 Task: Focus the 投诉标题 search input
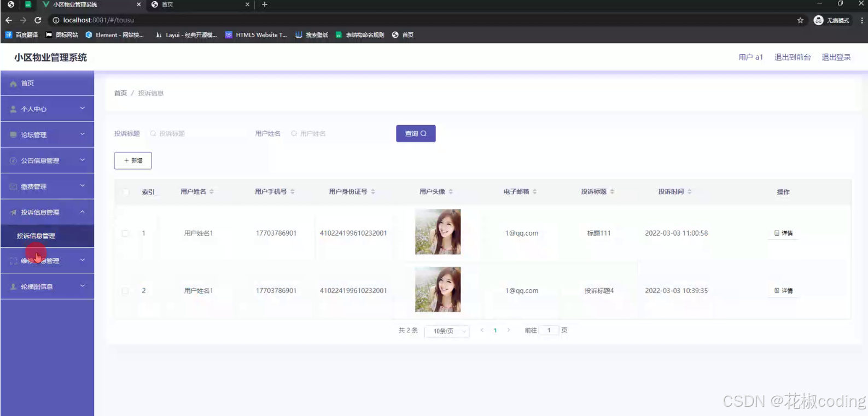(196, 133)
